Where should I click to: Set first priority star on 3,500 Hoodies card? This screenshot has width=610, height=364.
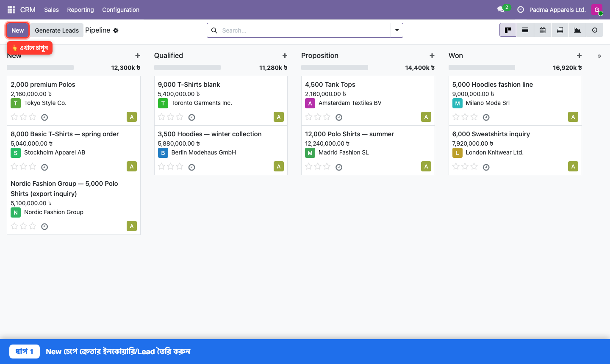coord(161,166)
